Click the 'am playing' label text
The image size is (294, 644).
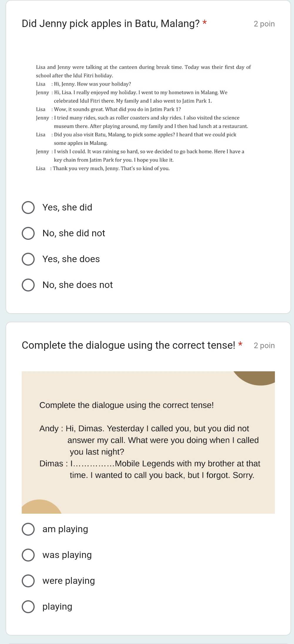[x=65, y=529]
